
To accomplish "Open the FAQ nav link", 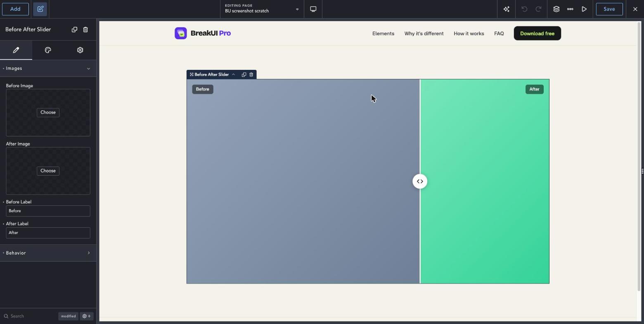I will (499, 33).
